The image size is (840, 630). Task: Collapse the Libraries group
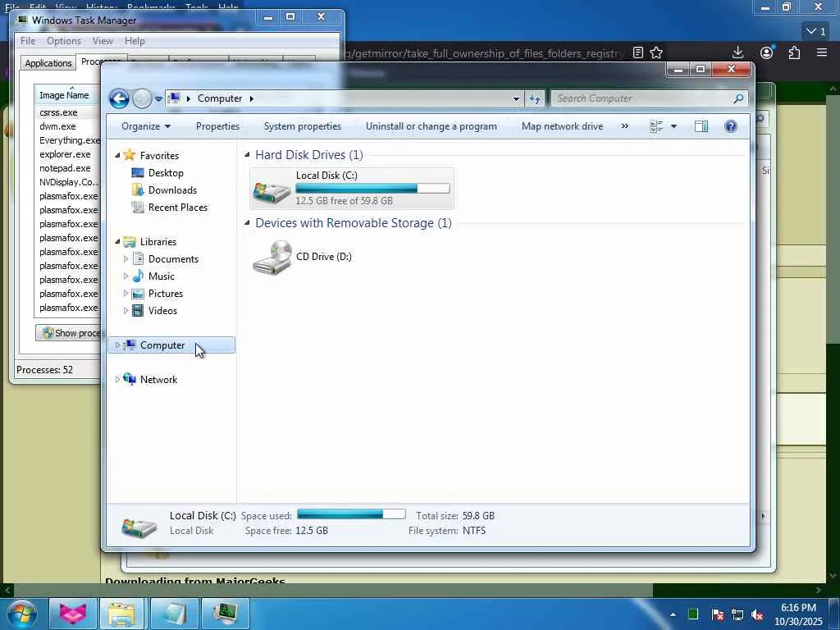[x=118, y=242]
